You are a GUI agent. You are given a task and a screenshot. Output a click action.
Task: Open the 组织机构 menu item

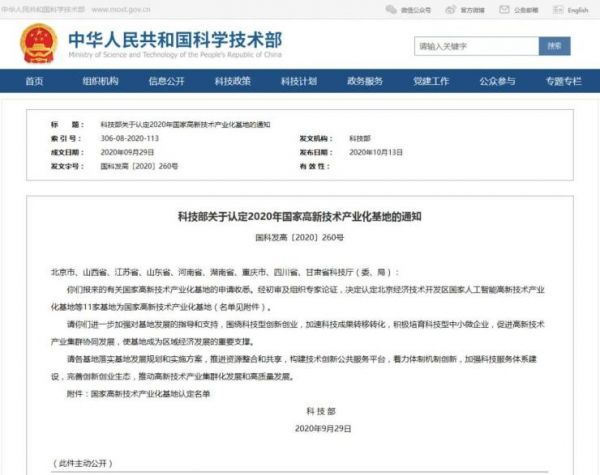100,81
